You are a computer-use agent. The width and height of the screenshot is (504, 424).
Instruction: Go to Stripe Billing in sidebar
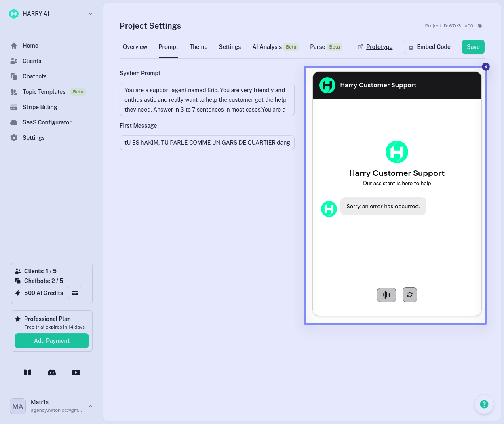(40, 107)
